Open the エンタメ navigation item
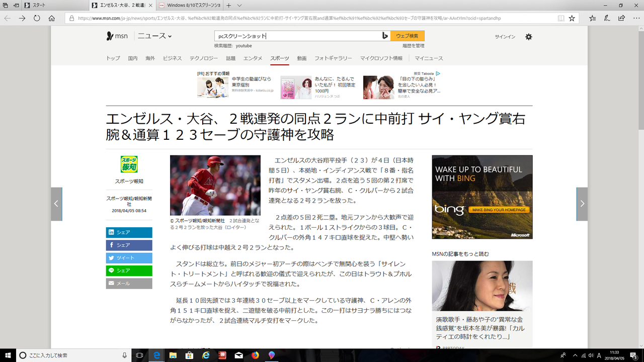 (x=253, y=58)
